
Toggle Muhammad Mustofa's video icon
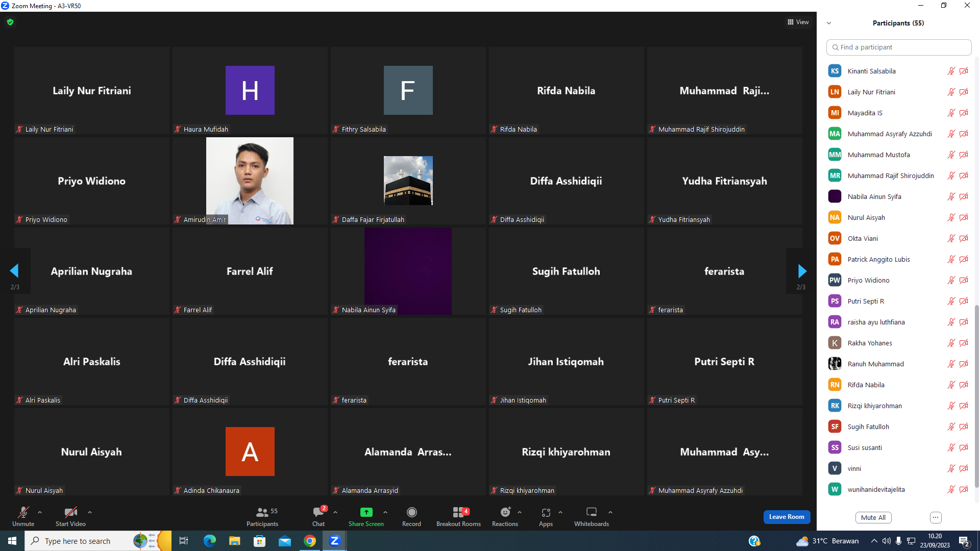click(x=964, y=155)
